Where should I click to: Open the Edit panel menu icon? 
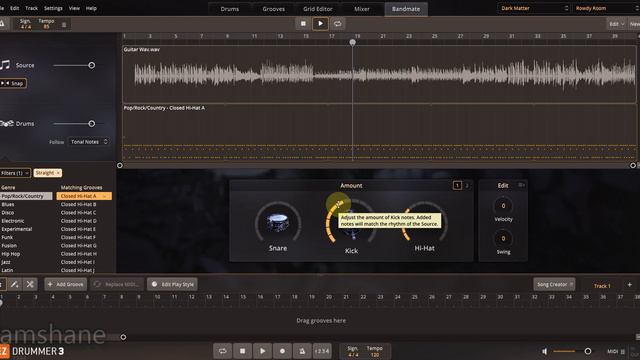pyautogui.click(x=521, y=185)
